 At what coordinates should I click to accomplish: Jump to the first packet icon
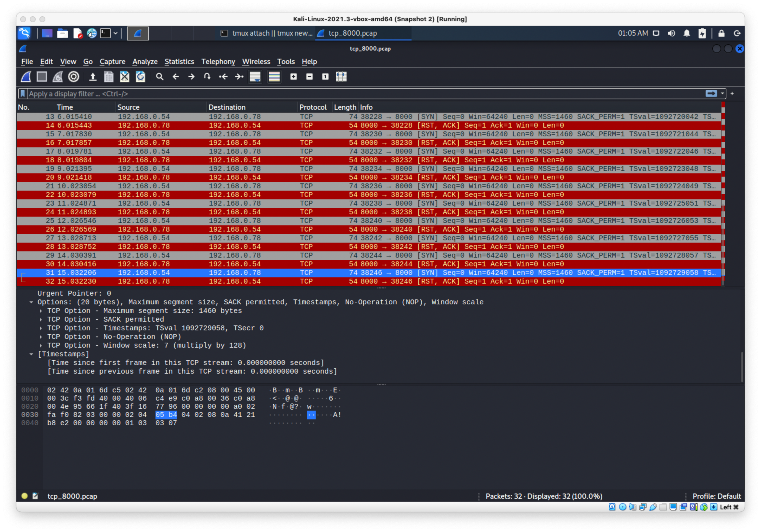(x=223, y=77)
